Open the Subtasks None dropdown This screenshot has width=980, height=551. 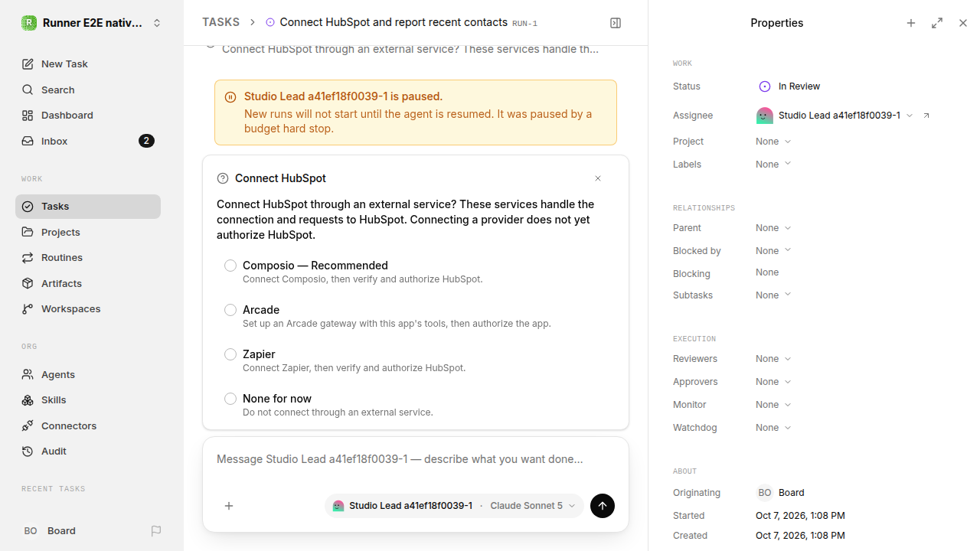[773, 295]
